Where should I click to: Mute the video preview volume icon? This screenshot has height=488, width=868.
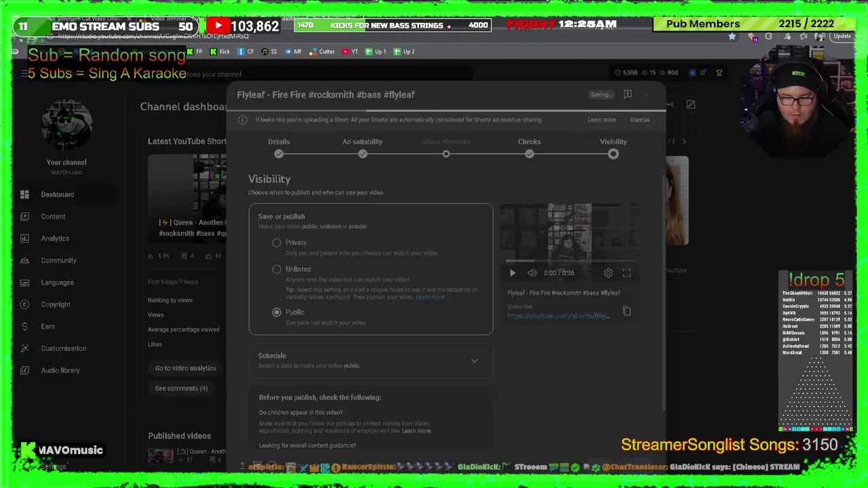[532, 273]
